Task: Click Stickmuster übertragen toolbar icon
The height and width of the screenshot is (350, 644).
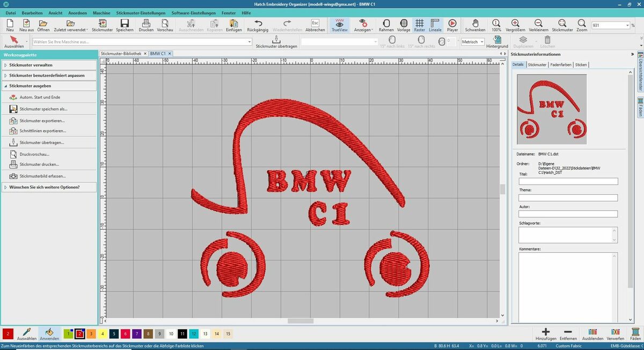Action: coord(276,42)
